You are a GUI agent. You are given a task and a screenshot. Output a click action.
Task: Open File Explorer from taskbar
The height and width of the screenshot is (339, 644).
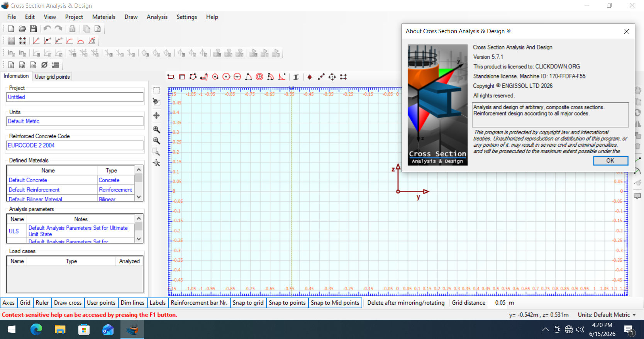click(x=60, y=329)
